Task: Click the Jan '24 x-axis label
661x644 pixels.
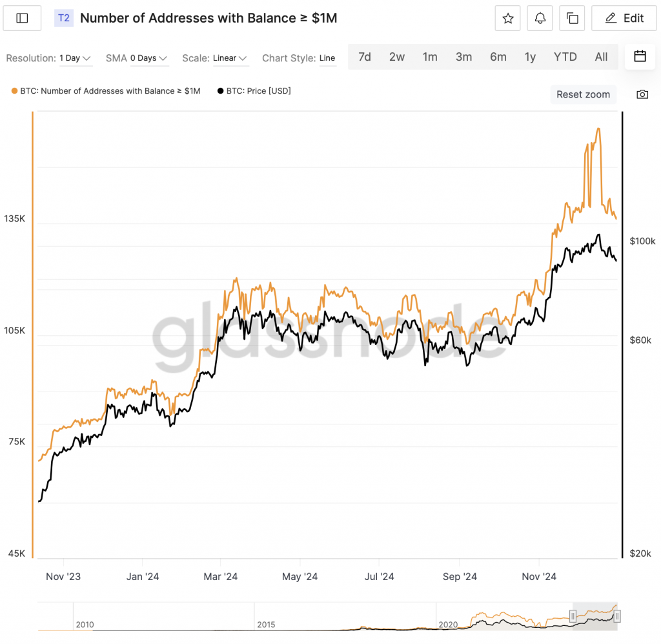Action: 143,577
